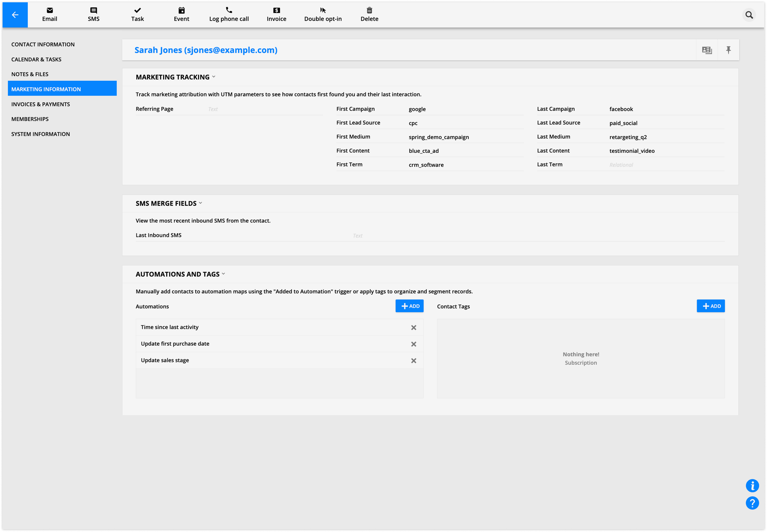Remove Update sales stage automation
This screenshot has height=532, width=767.
[x=413, y=361]
